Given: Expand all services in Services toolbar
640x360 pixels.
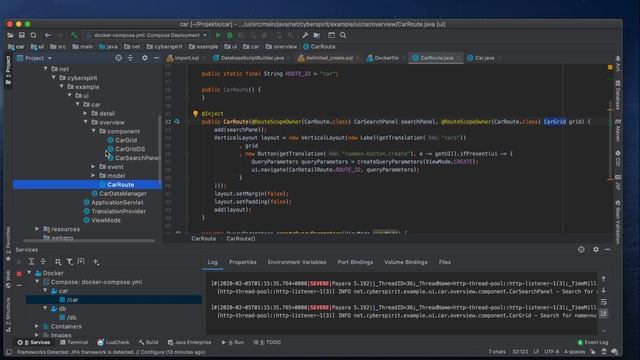Looking at the screenshot, I should [31, 262].
